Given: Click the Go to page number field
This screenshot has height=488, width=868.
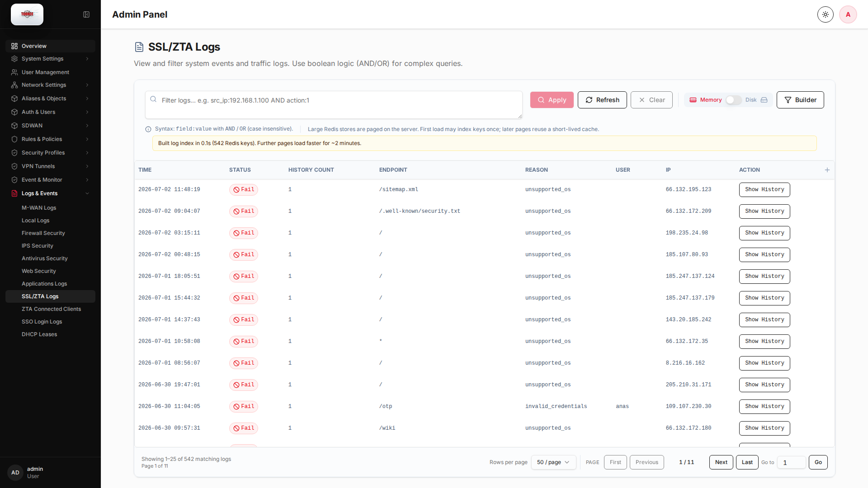Looking at the screenshot, I should pos(791,462).
